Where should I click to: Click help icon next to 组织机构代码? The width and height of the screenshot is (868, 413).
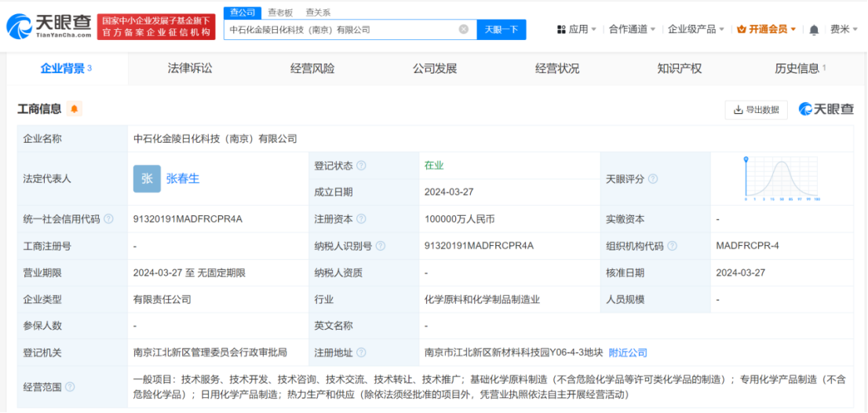coord(672,246)
